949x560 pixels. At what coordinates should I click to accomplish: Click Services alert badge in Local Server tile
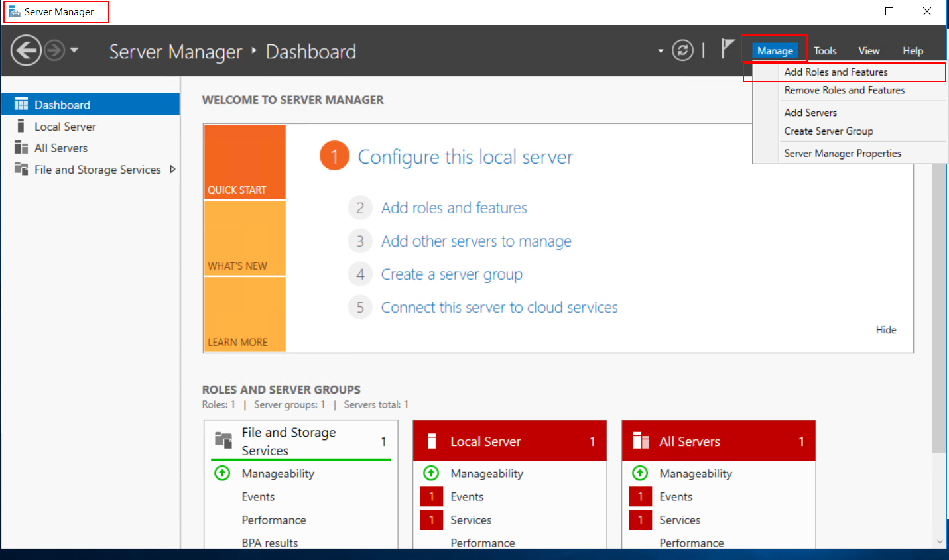coord(431,520)
